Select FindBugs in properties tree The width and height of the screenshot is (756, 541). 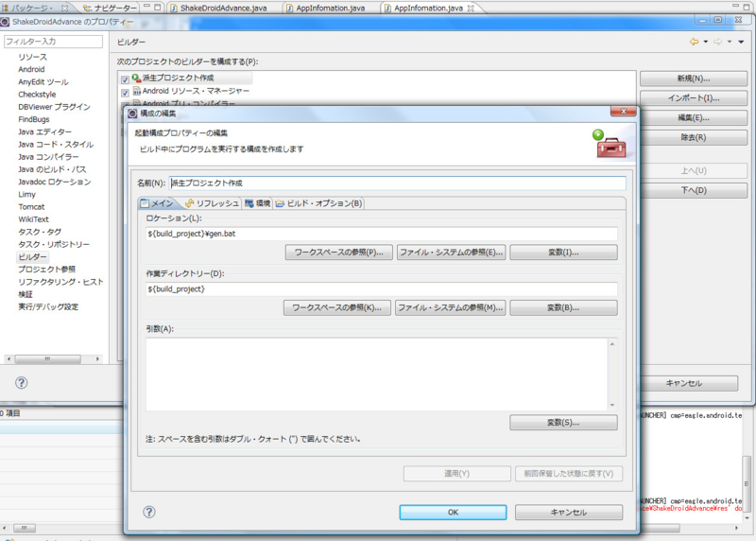pyautogui.click(x=34, y=120)
